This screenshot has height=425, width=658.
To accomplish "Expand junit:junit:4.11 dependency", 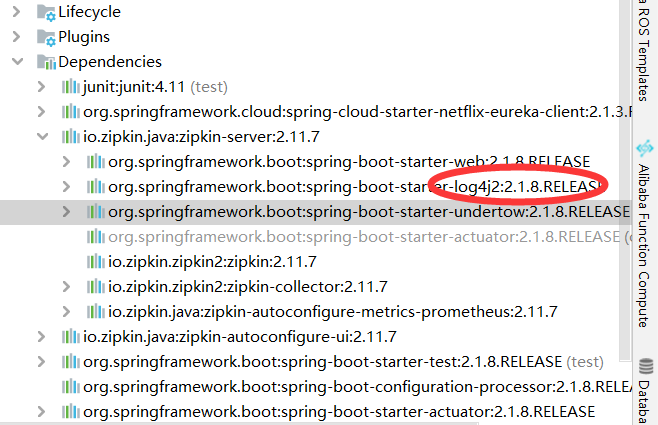I will click(41, 87).
